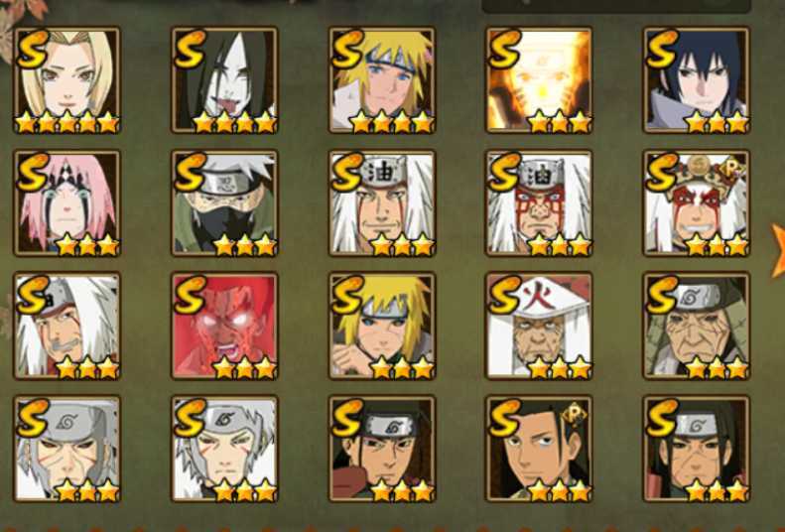The height and width of the screenshot is (532, 785).
Task: Select the long dark-haired ninja in red armor
Action: tap(382, 449)
